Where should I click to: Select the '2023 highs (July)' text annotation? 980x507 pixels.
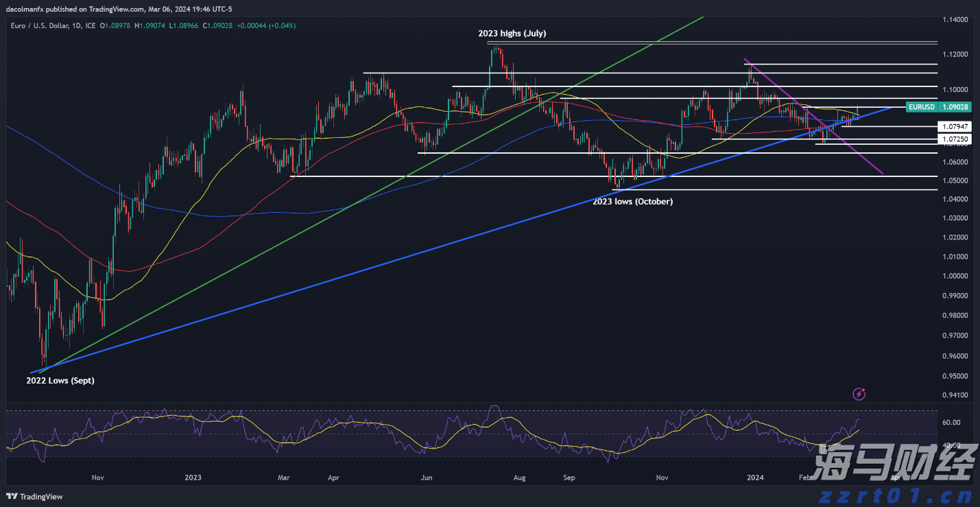click(512, 33)
